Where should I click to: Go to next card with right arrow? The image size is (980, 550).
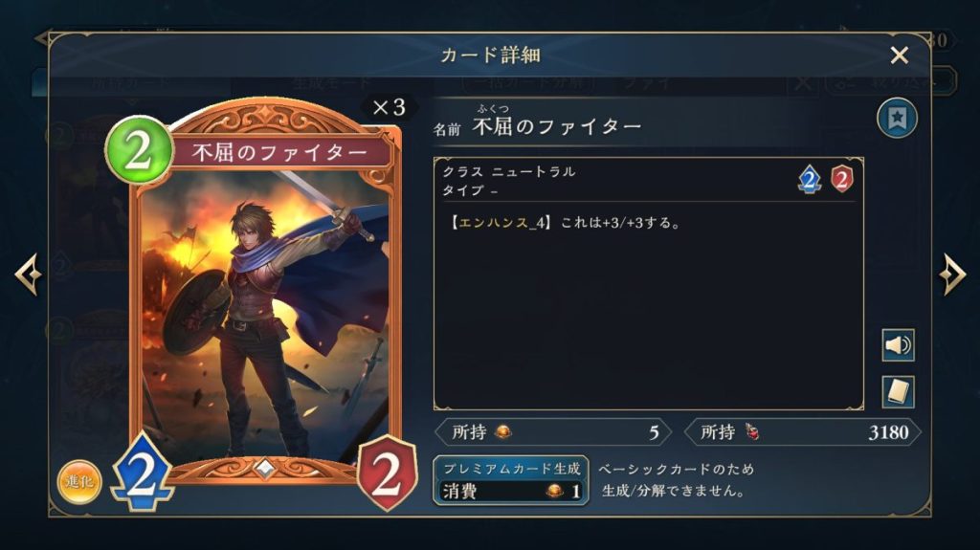click(x=952, y=274)
